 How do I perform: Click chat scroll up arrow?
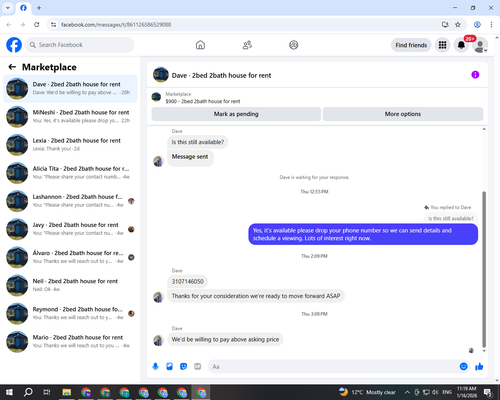click(x=484, y=129)
